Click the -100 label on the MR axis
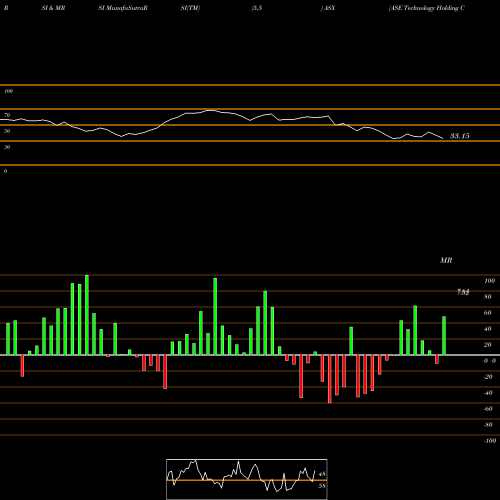Screen dimensions: 500x500 (x=490, y=441)
